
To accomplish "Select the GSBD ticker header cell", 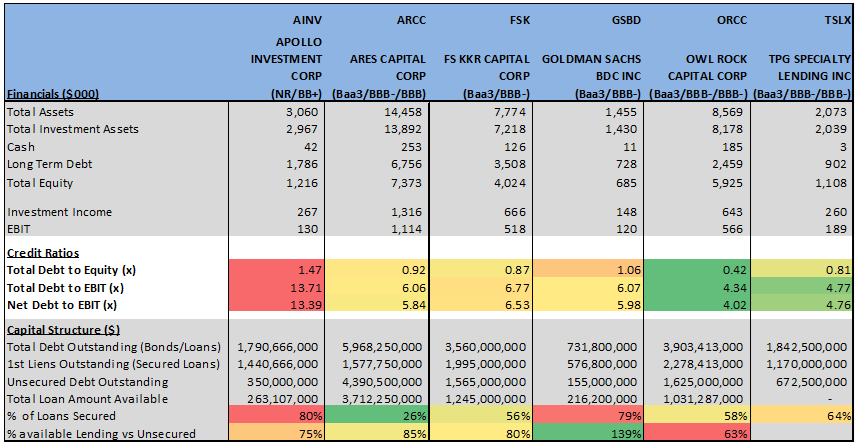I will [626, 20].
